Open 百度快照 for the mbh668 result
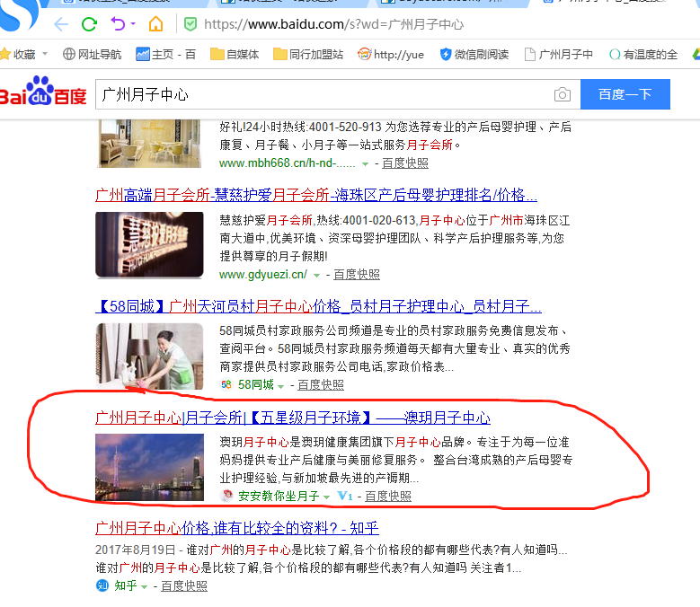Image resolution: width=700 pixels, height=607 pixels. click(405, 163)
